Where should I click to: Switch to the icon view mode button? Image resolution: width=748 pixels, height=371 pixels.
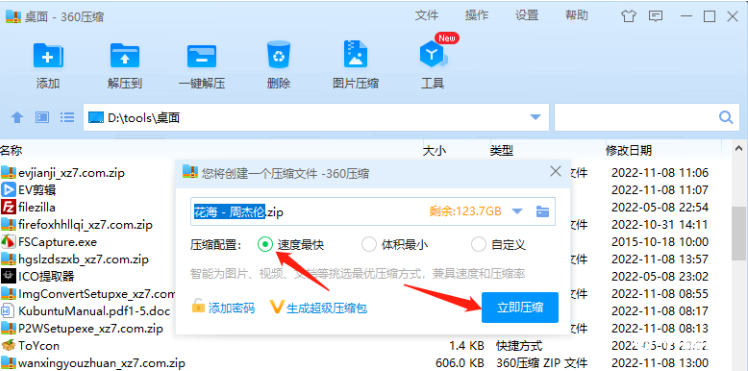(x=42, y=117)
